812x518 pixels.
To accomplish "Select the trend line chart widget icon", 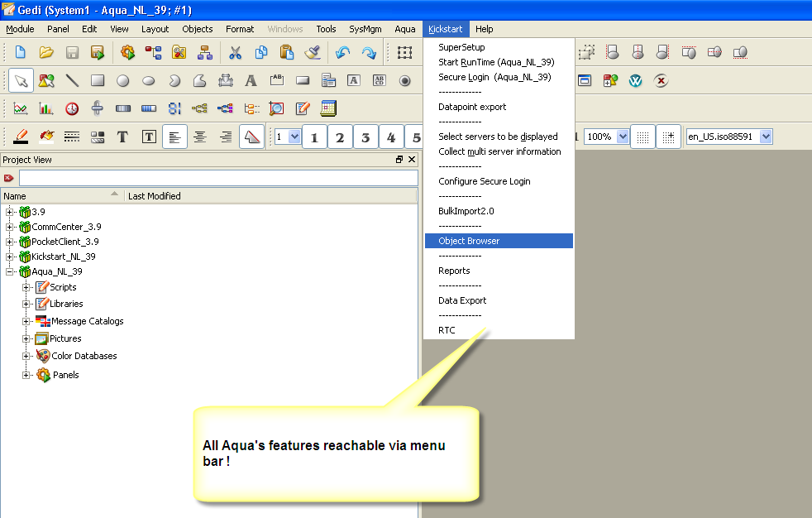I will pos(20,108).
